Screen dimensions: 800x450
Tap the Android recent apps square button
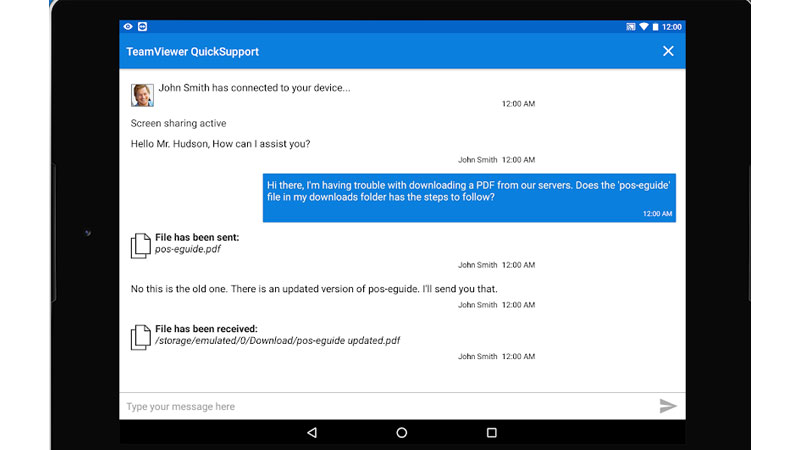coord(491,433)
